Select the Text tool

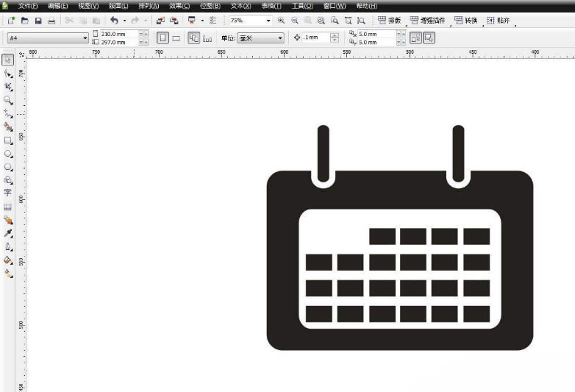pos(7,193)
